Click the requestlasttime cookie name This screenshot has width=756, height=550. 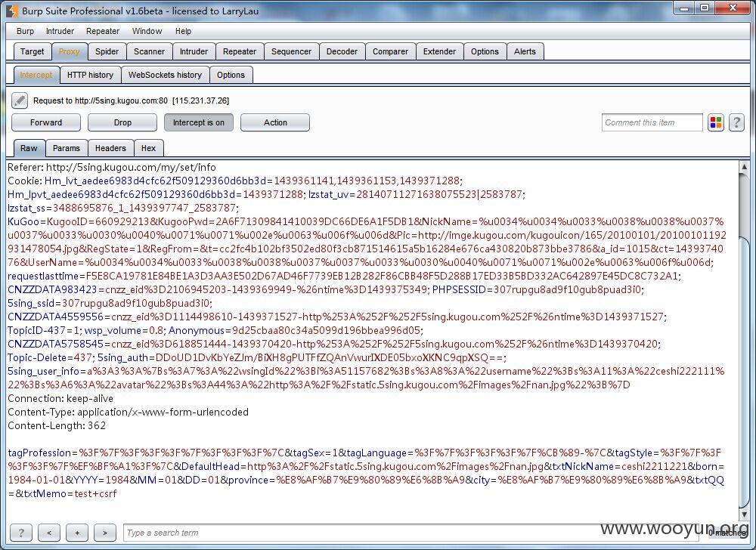[42, 276]
